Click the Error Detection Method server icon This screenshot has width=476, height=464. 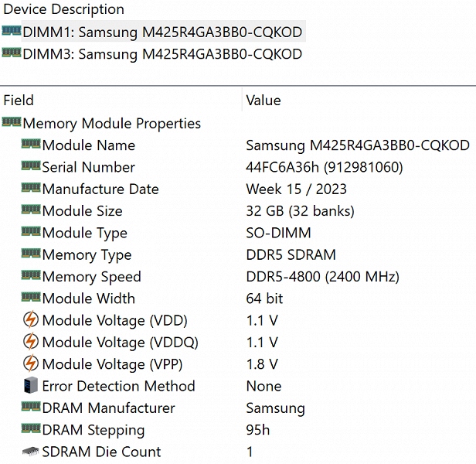[x=31, y=386]
